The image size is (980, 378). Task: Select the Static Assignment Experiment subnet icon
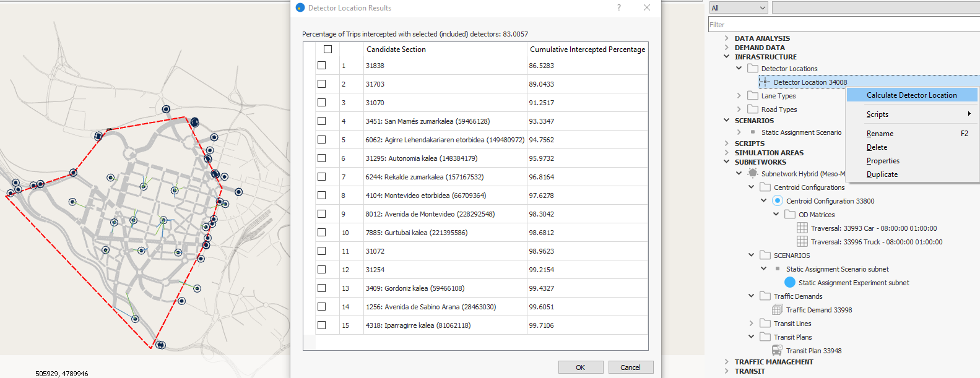click(x=789, y=282)
